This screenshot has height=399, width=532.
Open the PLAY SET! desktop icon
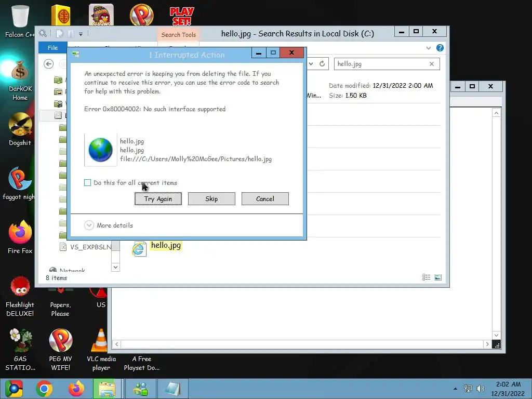click(x=182, y=16)
